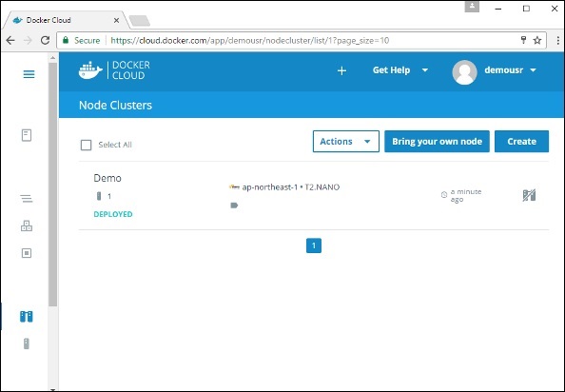Select the Docker Cloud browser tab

click(66, 20)
